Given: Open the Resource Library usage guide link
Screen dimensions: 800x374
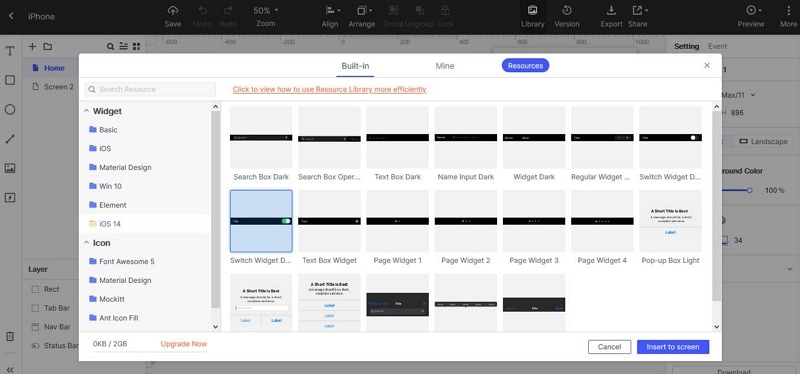Looking at the screenshot, I should [x=330, y=89].
